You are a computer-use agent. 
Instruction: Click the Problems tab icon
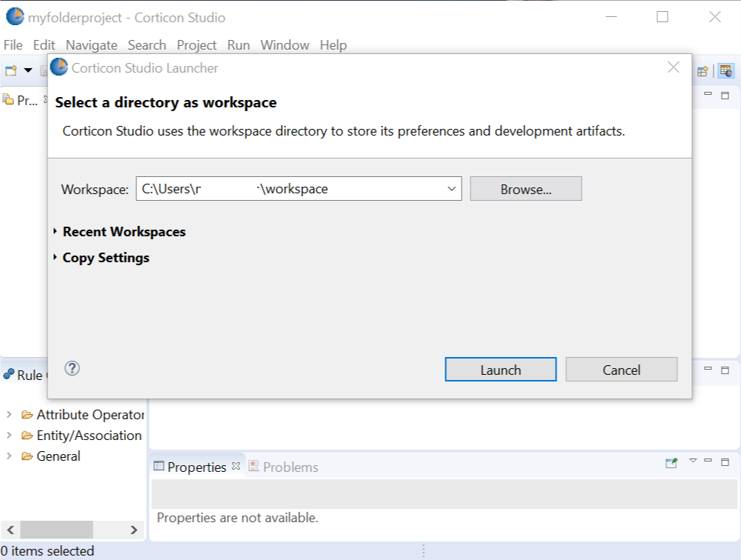click(x=253, y=466)
